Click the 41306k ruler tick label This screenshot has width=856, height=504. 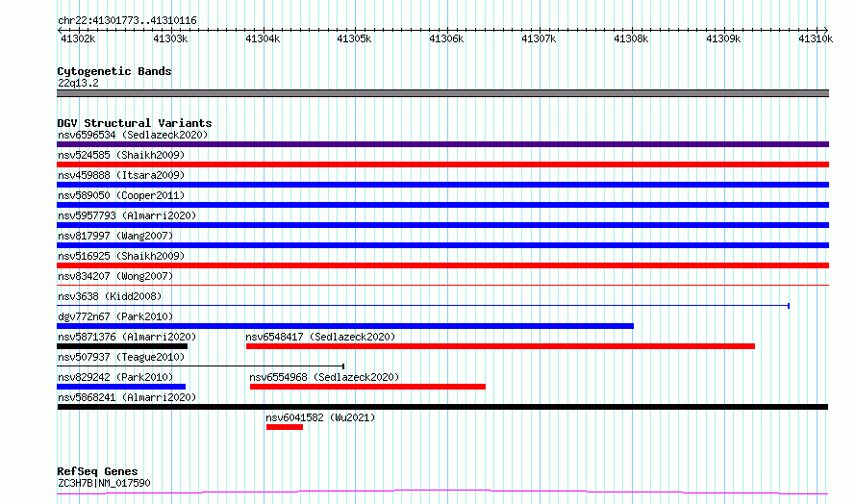pyautogui.click(x=446, y=38)
